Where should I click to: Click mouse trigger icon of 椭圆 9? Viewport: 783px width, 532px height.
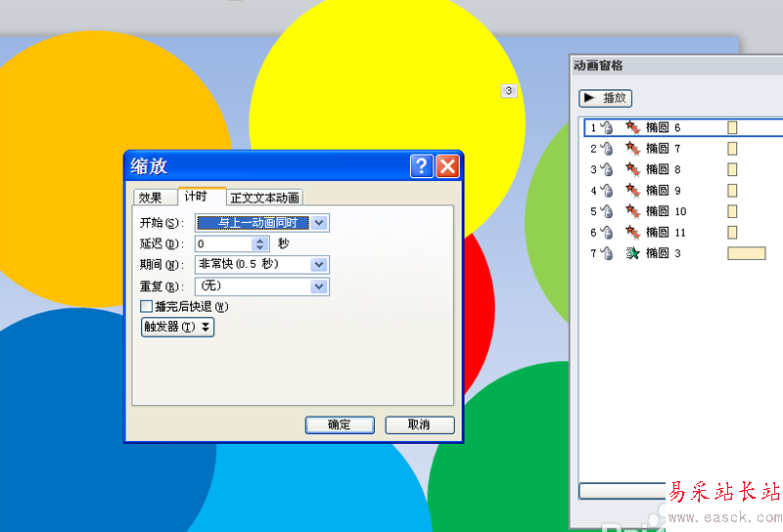(606, 191)
